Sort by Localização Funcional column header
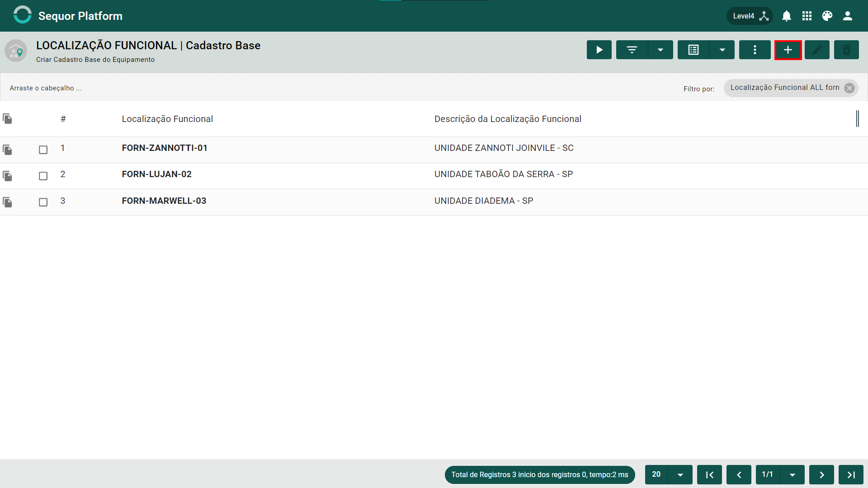 (x=167, y=119)
